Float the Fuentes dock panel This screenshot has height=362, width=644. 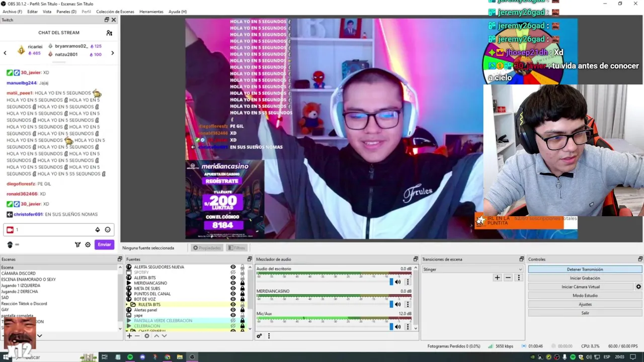pyautogui.click(x=250, y=259)
